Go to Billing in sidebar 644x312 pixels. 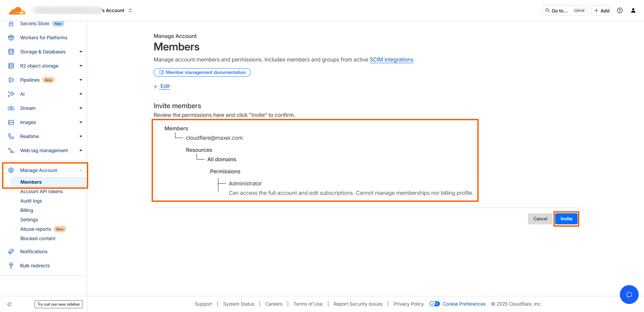(27, 210)
